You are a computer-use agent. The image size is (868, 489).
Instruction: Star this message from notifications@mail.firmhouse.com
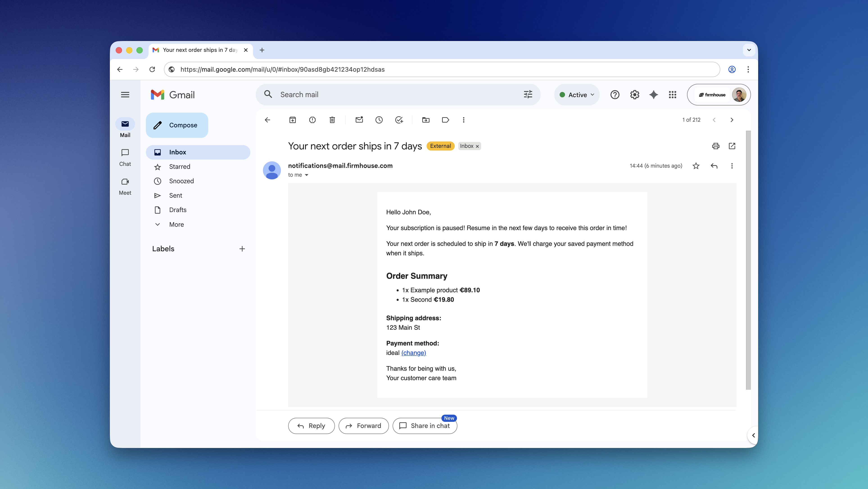(x=696, y=166)
